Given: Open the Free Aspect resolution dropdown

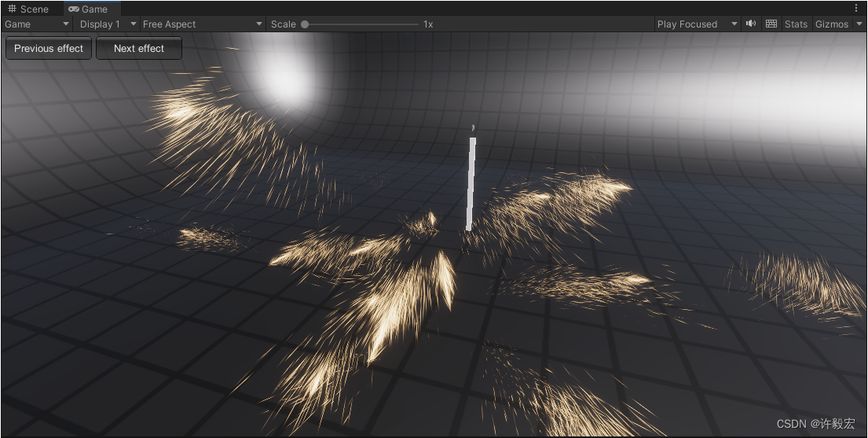Looking at the screenshot, I should click(x=202, y=24).
